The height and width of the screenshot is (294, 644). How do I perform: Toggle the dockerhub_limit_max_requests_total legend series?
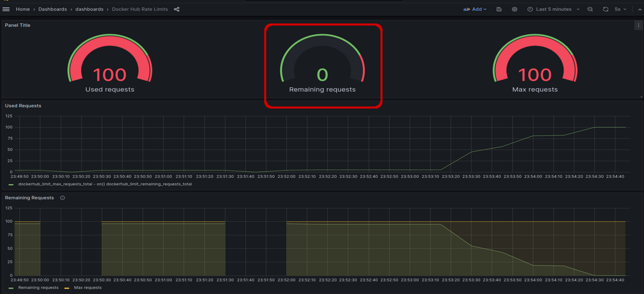pyautogui.click(x=105, y=184)
